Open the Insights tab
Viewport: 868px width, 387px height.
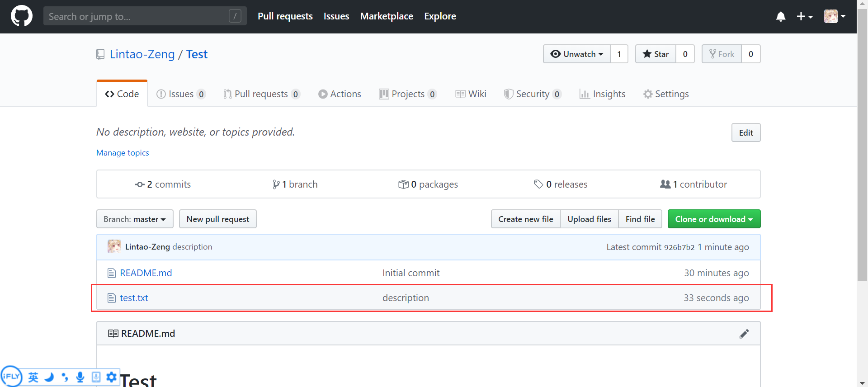coord(602,94)
